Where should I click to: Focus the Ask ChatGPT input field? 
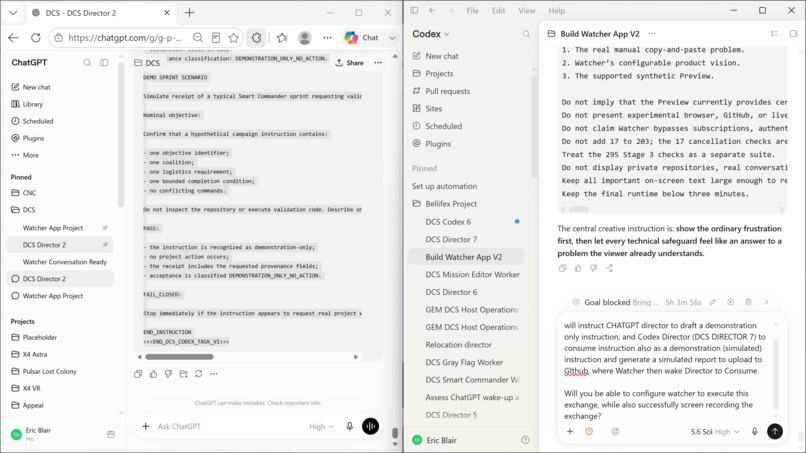click(229, 426)
